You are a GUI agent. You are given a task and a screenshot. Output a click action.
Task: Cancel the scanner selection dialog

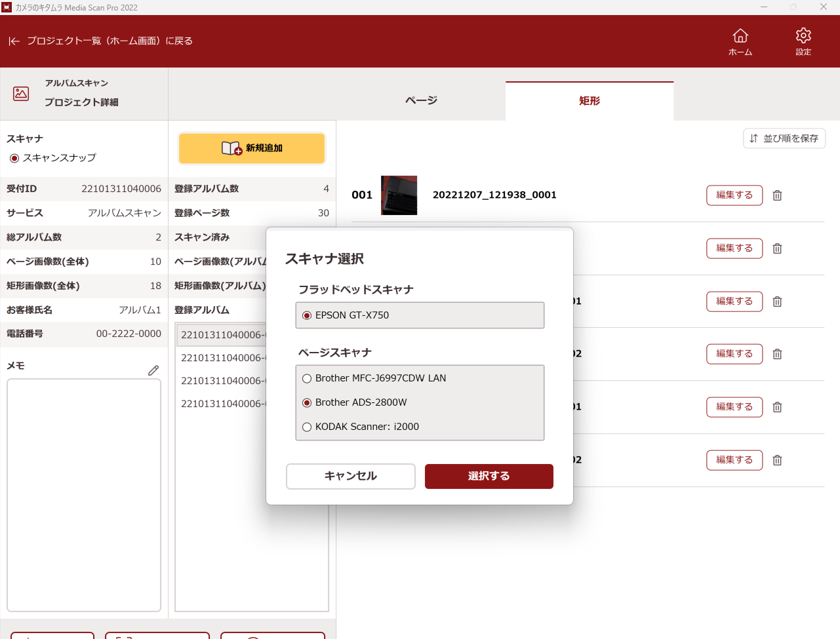tap(350, 476)
